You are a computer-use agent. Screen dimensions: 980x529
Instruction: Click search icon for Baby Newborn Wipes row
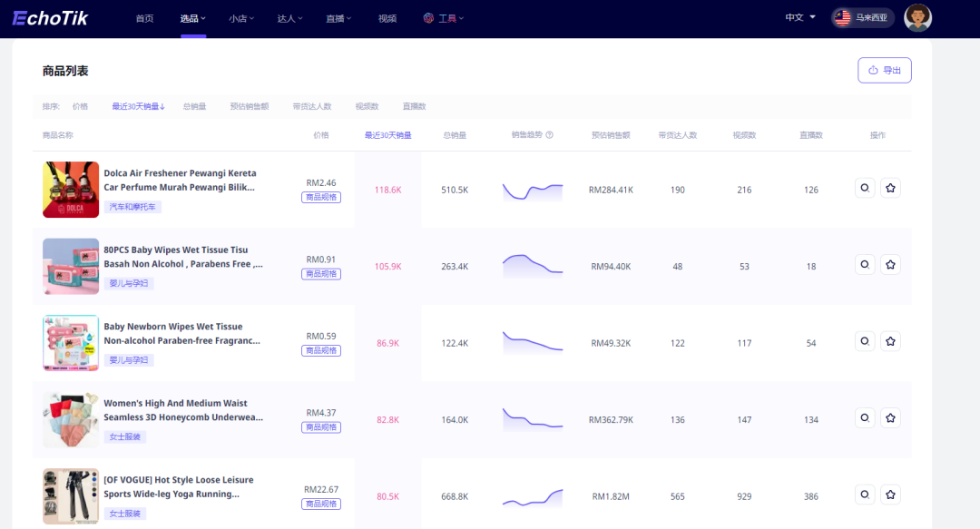tap(865, 341)
